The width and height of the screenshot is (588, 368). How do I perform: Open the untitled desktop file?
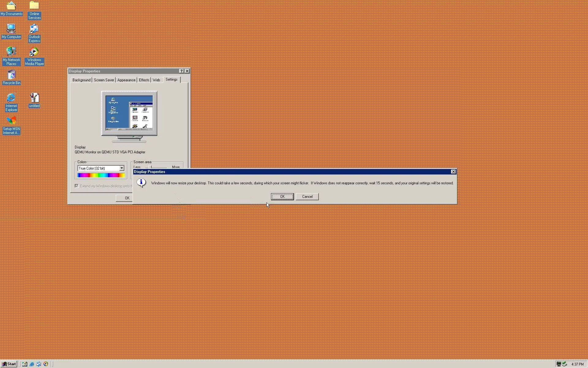(x=34, y=98)
